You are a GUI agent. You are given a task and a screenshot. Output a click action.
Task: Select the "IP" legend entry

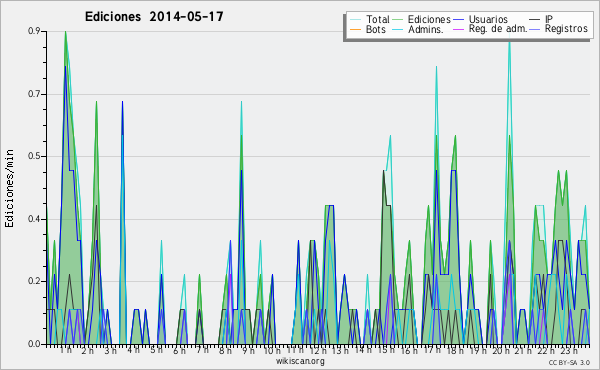click(541, 19)
